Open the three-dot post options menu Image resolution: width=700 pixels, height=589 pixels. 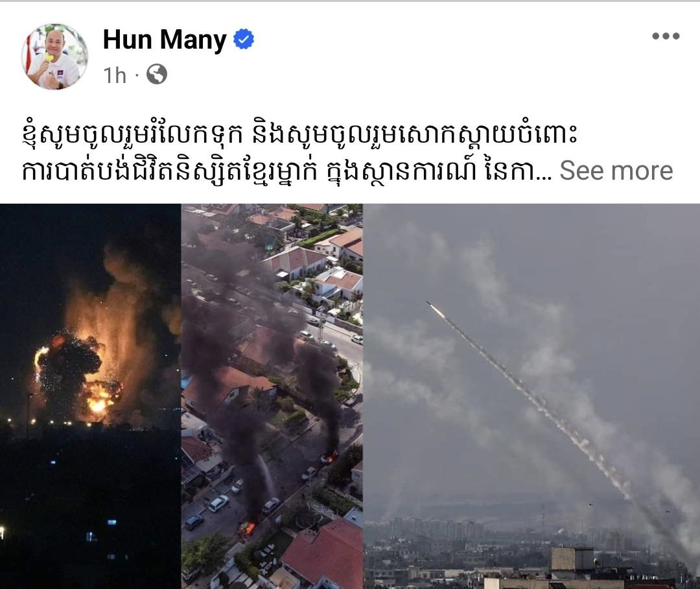click(x=666, y=36)
